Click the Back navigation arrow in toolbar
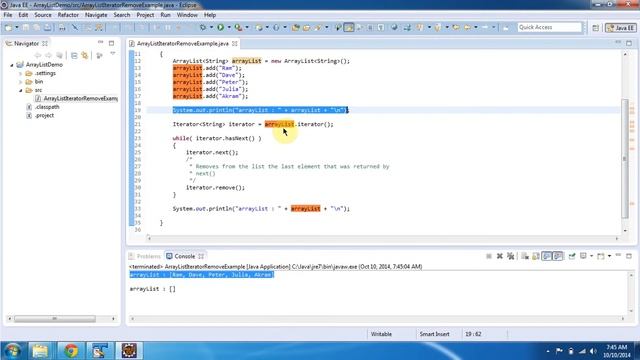This screenshot has height=360, width=640. point(467,27)
